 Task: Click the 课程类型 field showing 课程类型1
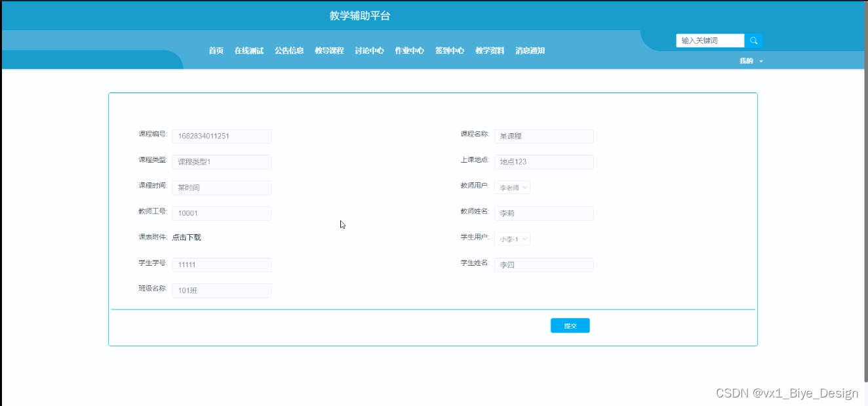(x=222, y=162)
